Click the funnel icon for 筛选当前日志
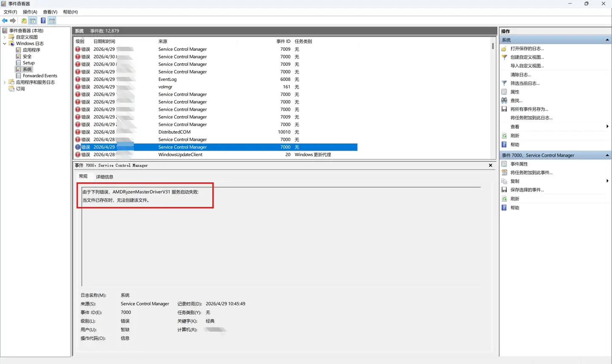The image size is (612, 364). (504, 83)
